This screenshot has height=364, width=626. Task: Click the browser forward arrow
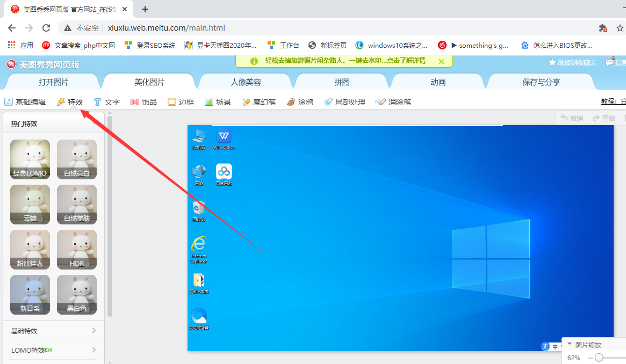point(29,28)
